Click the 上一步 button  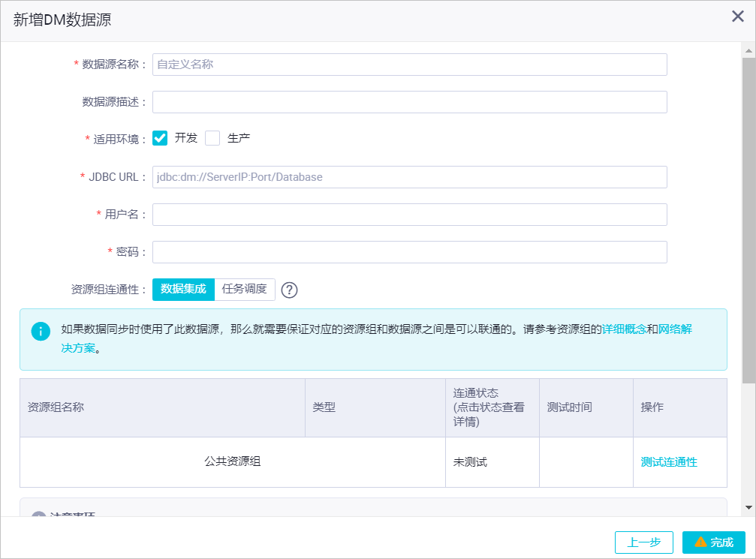tap(643, 542)
